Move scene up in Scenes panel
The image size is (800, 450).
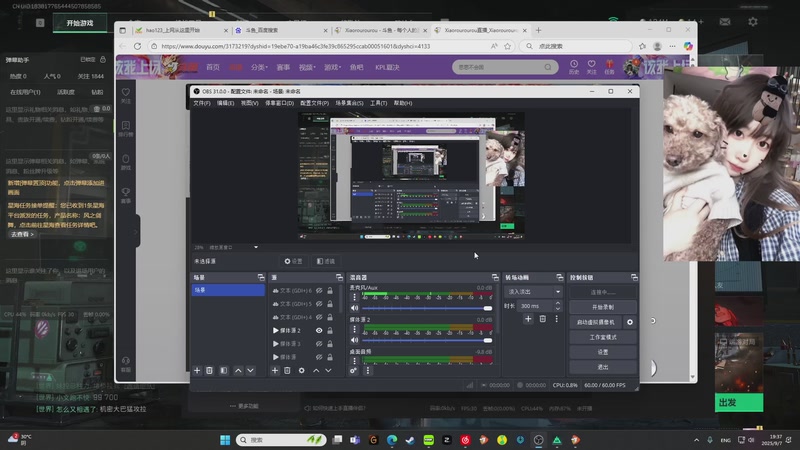238,370
